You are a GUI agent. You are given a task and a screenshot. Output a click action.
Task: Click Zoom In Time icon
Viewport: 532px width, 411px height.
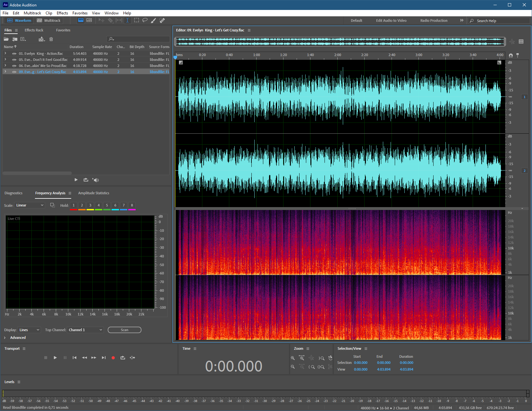click(x=302, y=358)
